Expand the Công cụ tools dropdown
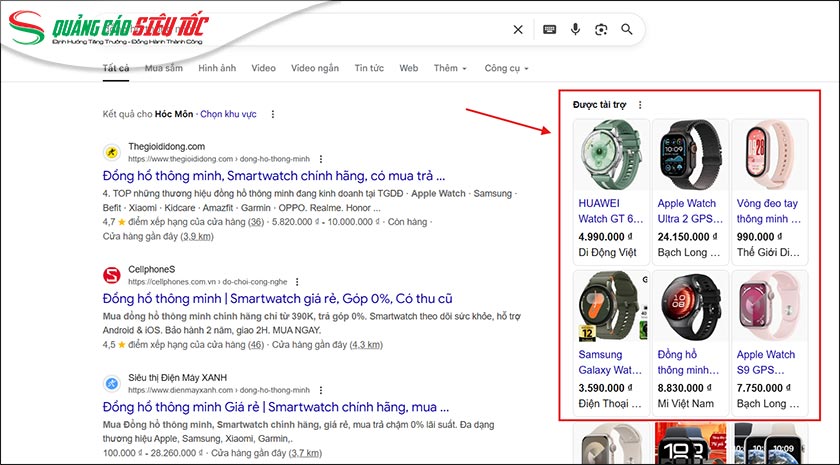 (x=506, y=69)
